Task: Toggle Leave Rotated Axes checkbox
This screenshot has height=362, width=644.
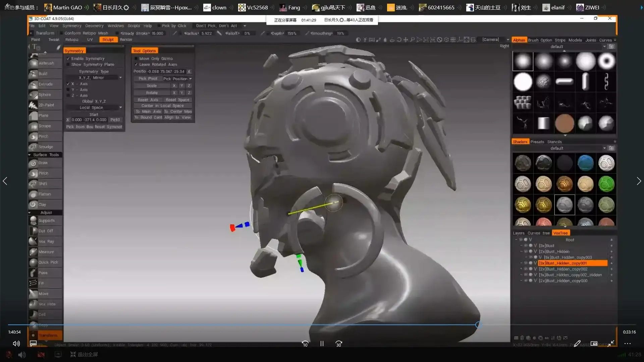Action: coord(136,64)
